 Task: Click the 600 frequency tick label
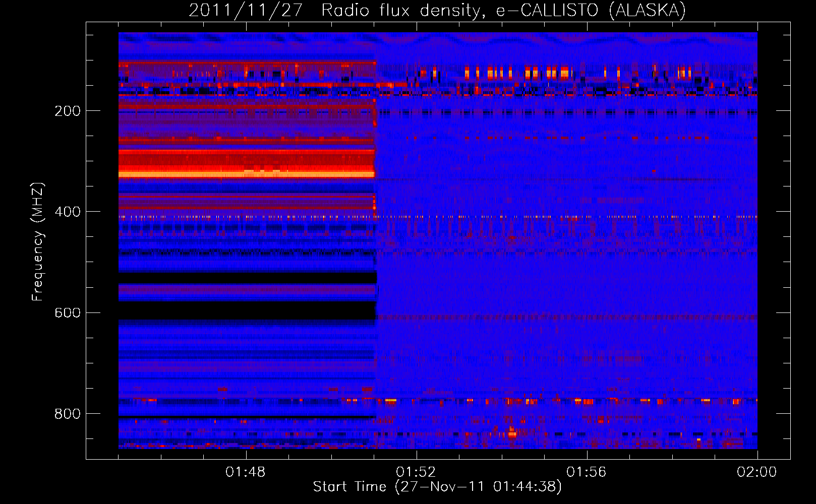[68, 312]
